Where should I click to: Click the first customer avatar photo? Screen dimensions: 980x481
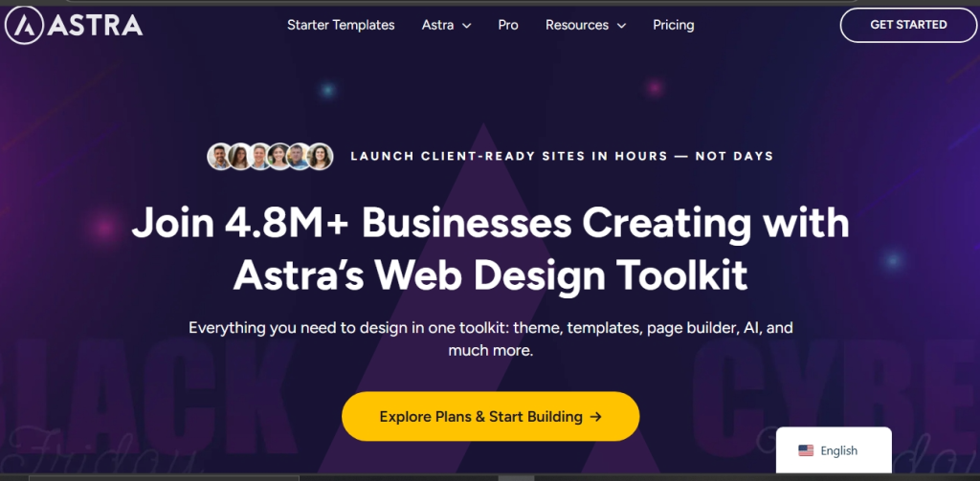pos(219,156)
